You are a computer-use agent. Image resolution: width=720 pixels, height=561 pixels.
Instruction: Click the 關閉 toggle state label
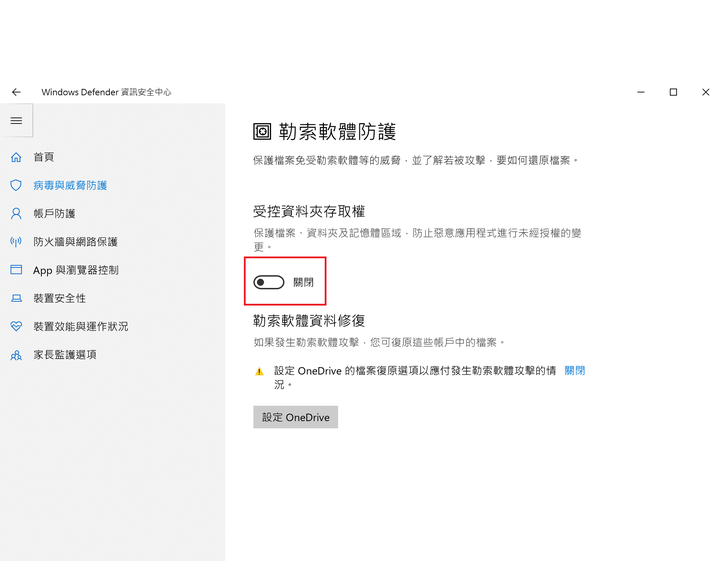tap(304, 282)
